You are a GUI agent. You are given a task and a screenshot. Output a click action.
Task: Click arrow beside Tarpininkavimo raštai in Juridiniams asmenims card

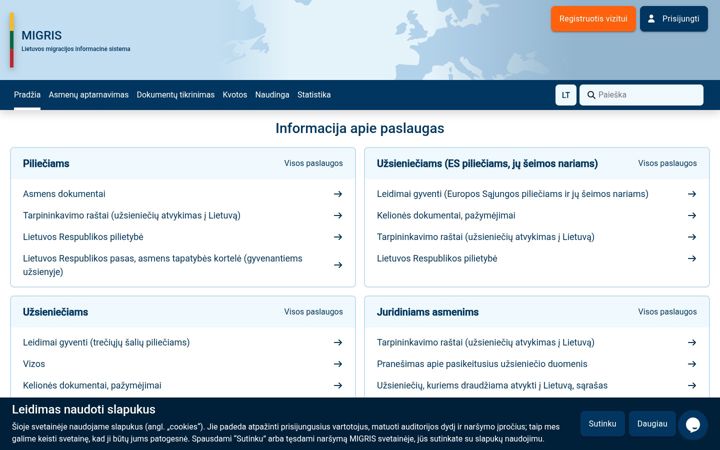click(x=692, y=343)
